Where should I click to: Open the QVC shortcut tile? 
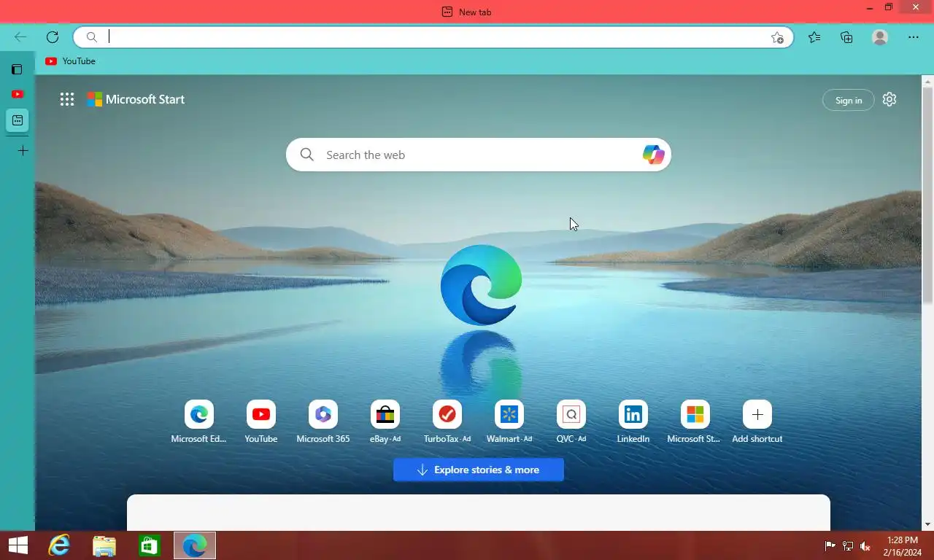[x=571, y=422]
